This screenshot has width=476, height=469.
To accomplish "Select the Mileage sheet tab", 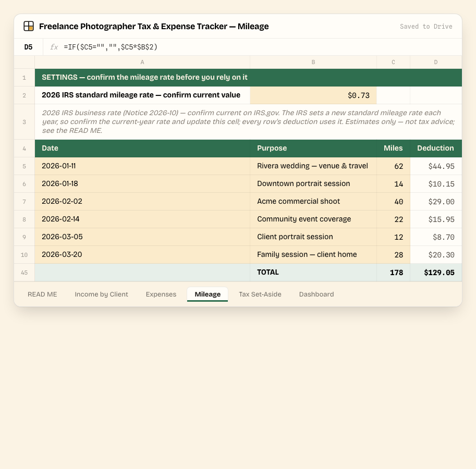I will tap(208, 294).
